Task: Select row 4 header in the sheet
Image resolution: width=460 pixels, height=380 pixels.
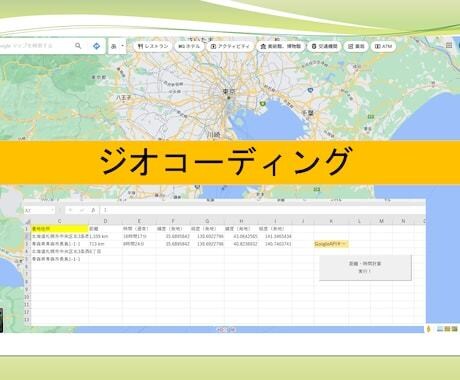Action: pyautogui.click(x=27, y=252)
